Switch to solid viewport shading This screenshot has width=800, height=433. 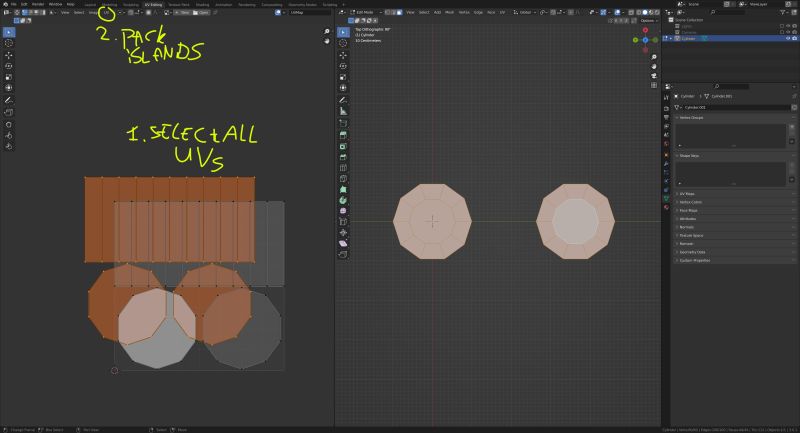click(644, 12)
